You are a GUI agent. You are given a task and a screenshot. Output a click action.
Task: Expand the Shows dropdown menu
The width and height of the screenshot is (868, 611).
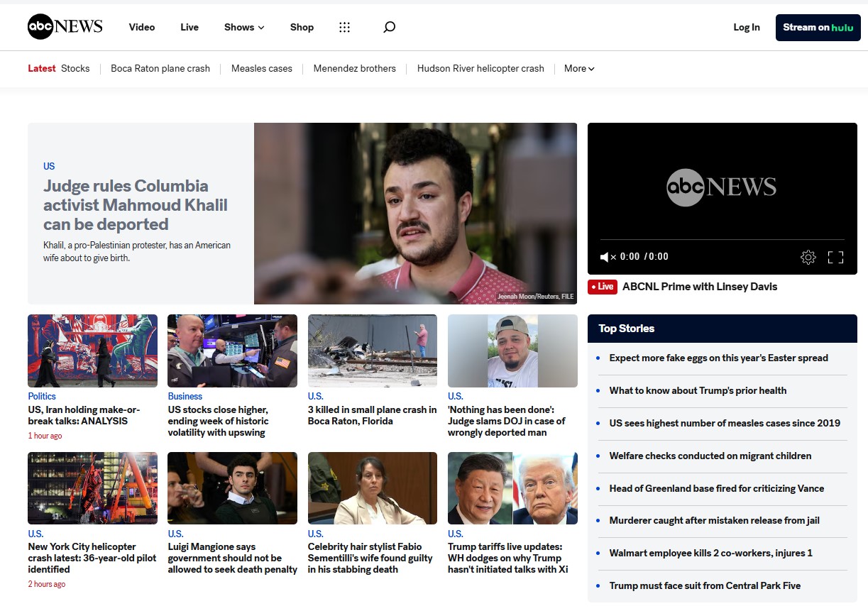pos(244,27)
